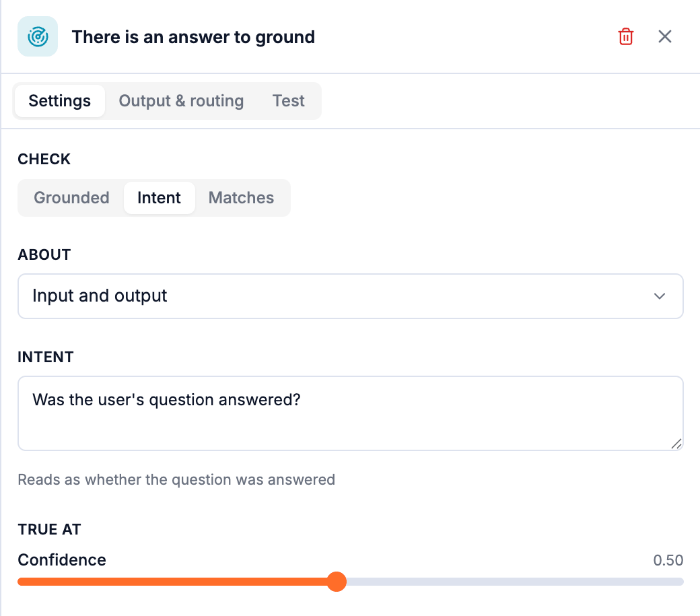Open the Test tab
This screenshot has width=700, height=616.
[288, 101]
